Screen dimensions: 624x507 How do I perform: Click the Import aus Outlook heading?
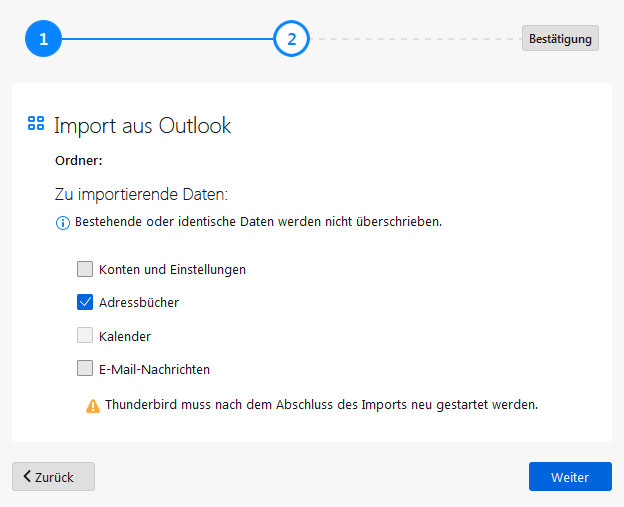point(142,125)
